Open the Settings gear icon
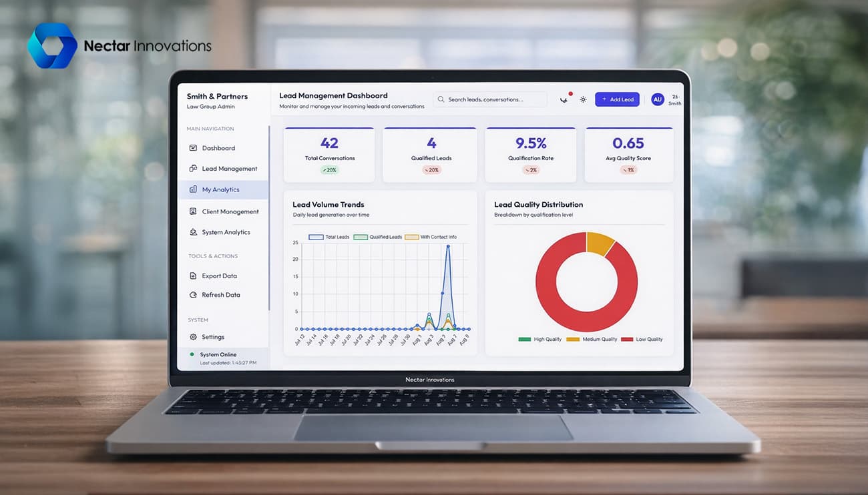The image size is (868, 495). coord(193,337)
